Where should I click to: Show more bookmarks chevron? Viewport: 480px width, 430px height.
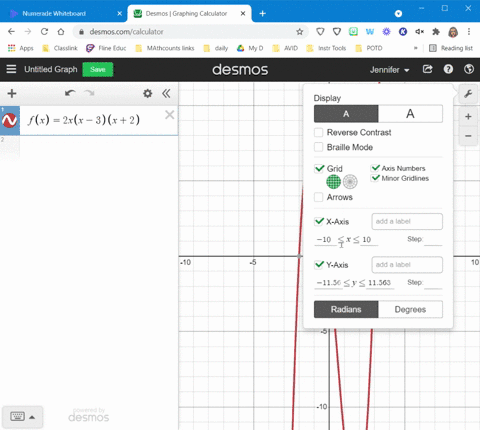click(x=416, y=48)
